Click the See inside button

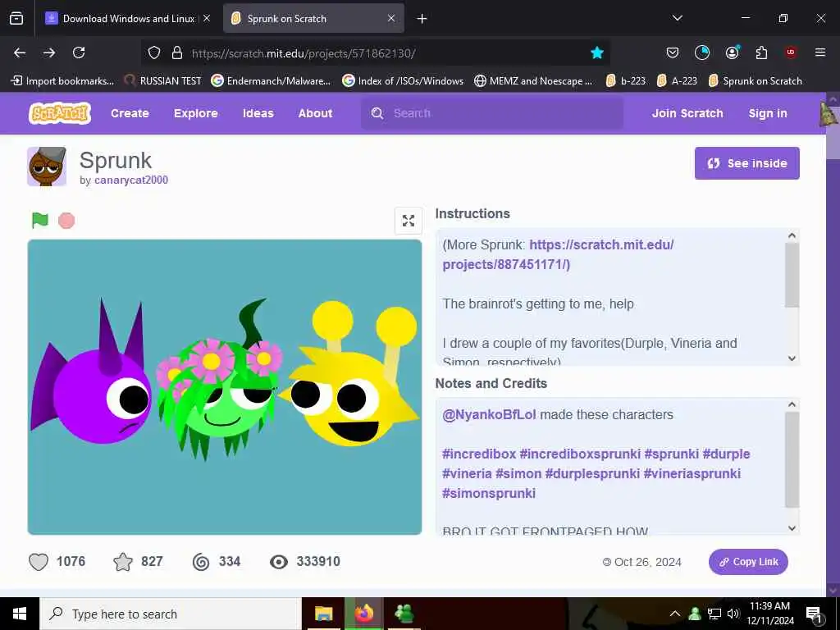[x=746, y=163]
